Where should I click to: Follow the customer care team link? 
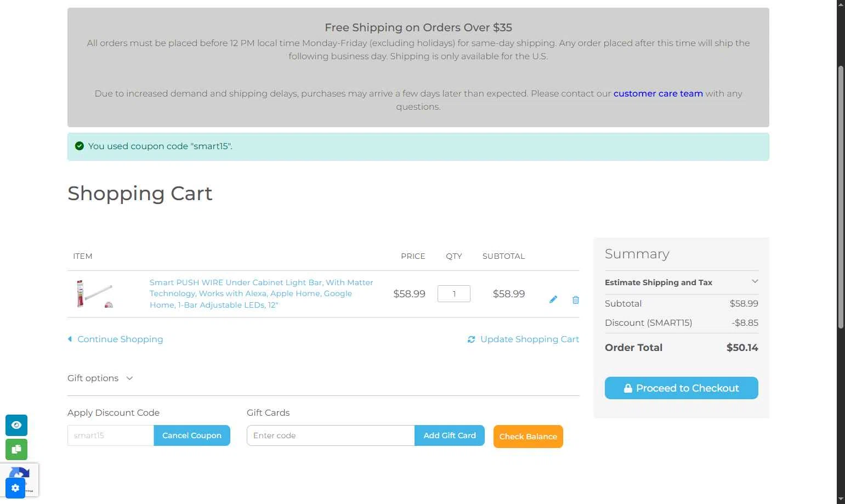pos(658,93)
